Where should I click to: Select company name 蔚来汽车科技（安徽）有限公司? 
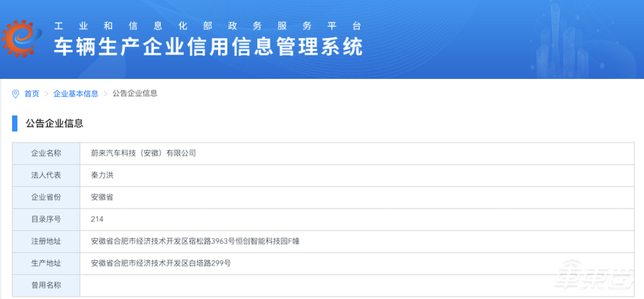tap(143, 153)
